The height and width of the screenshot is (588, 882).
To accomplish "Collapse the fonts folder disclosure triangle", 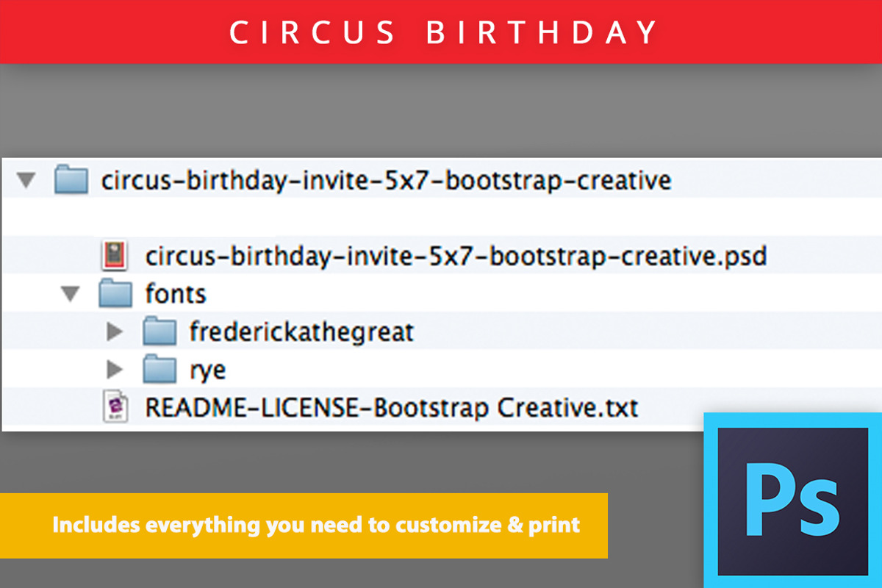I will pyautogui.click(x=71, y=295).
